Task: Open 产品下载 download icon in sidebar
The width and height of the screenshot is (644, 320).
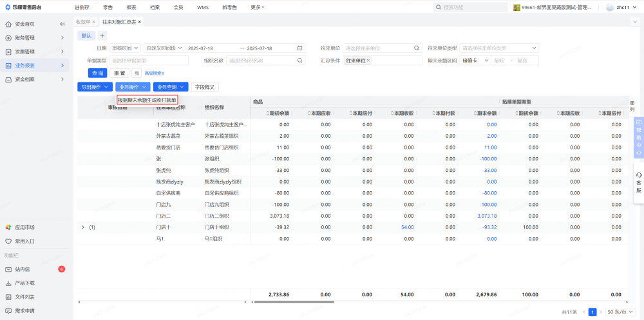Action: 8,283
